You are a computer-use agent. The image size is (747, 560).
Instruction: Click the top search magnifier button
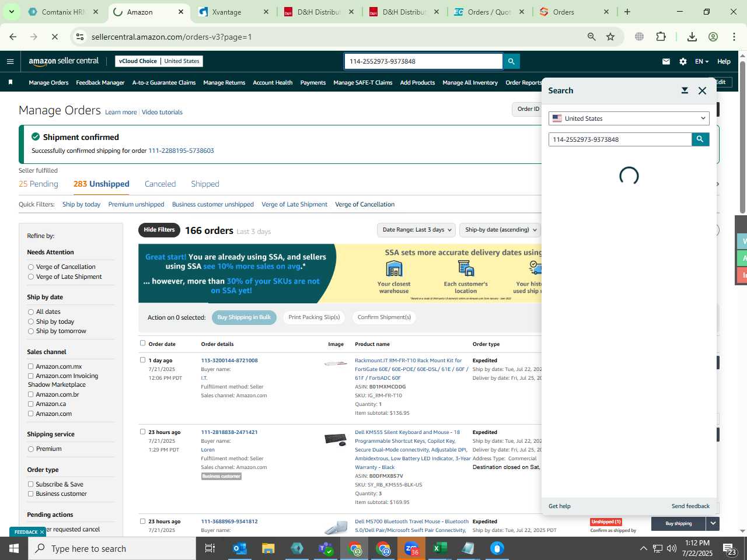tap(511, 61)
